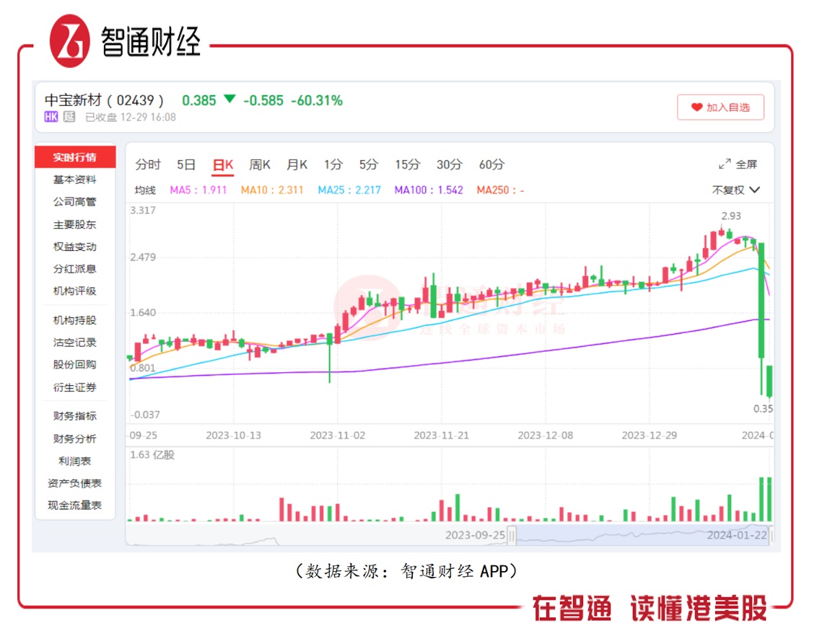
Task: Click the 0.35 low price marker
Action: 763,409
